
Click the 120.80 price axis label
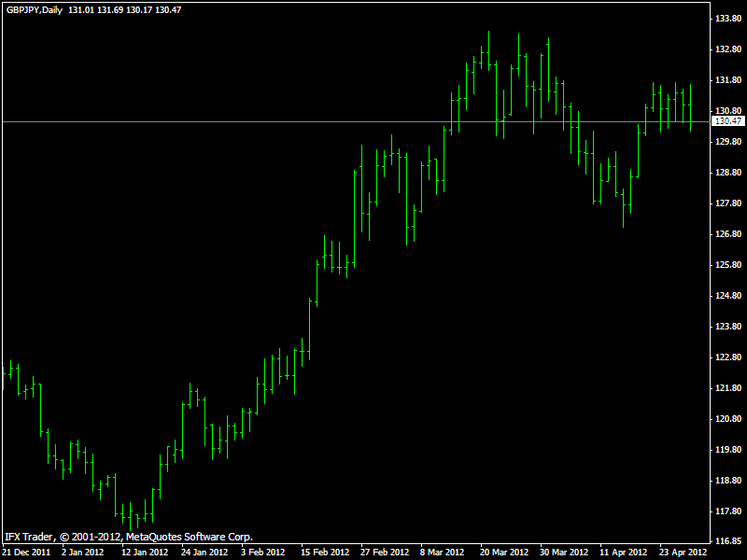[728, 419]
